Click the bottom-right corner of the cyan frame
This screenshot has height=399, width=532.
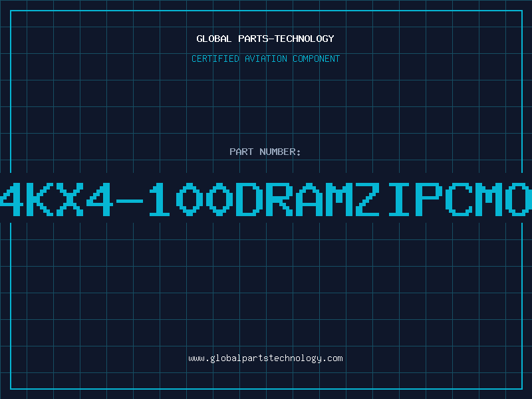(521, 388)
